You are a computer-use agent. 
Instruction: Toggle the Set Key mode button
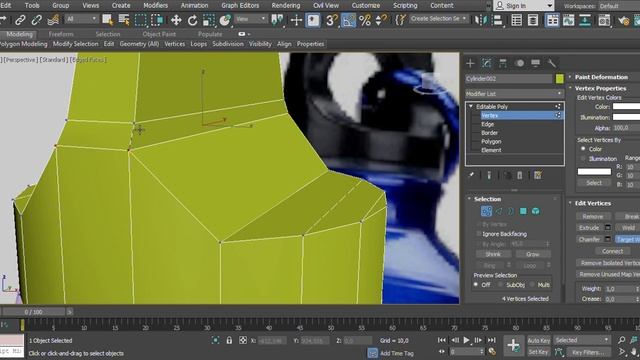(x=538, y=351)
